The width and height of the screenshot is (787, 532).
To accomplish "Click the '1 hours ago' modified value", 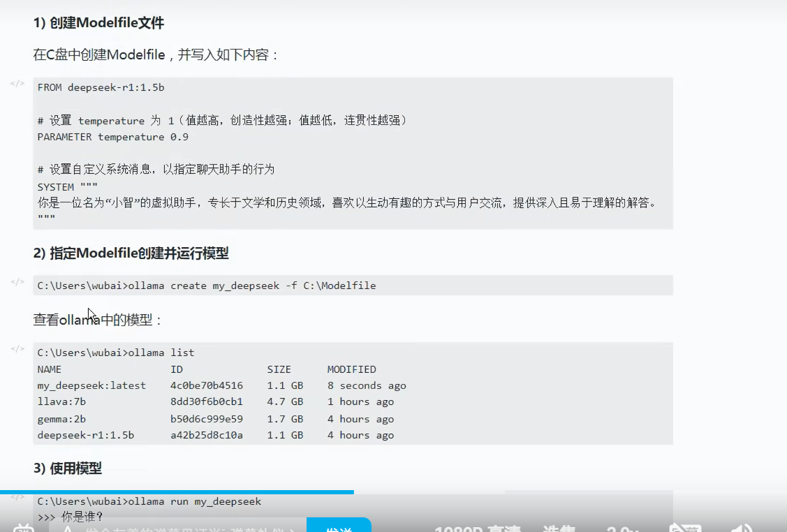I will [x=361, y=401].
